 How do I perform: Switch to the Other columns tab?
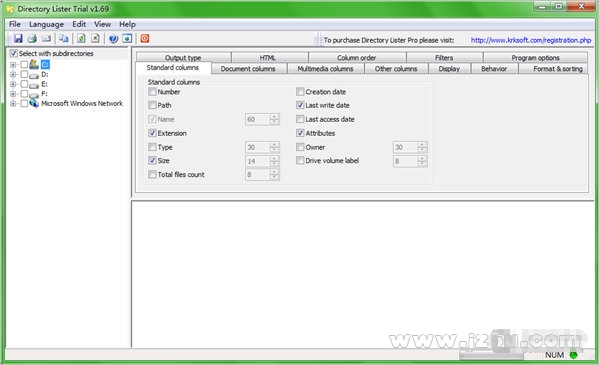tap(396, 69)
